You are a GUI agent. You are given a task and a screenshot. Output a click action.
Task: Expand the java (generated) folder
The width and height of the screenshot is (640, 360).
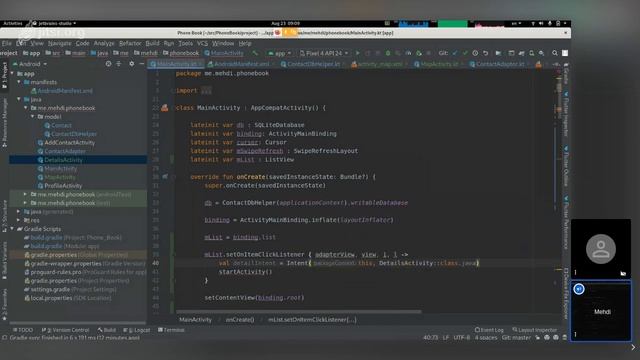tap(19, 212)
